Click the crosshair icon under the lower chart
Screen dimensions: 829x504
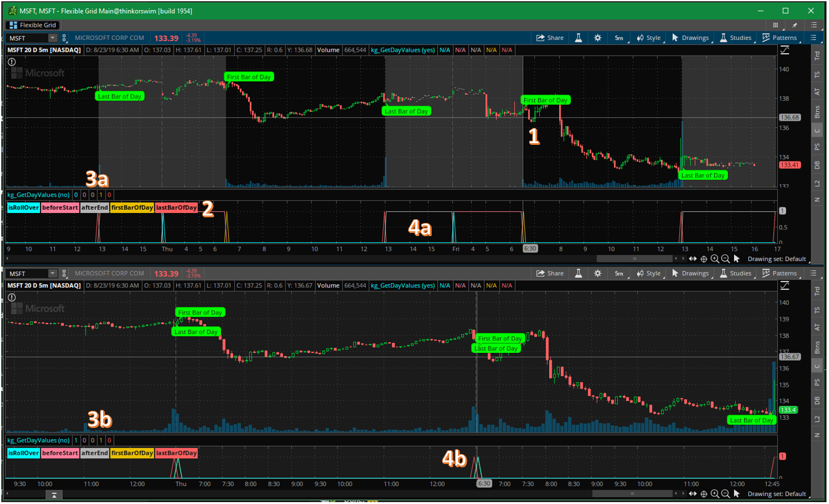704,494
